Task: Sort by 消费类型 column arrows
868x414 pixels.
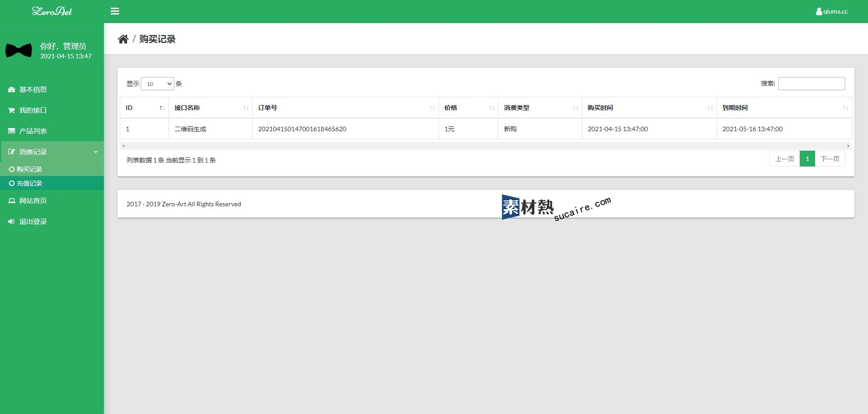Action: click(576, 108)
